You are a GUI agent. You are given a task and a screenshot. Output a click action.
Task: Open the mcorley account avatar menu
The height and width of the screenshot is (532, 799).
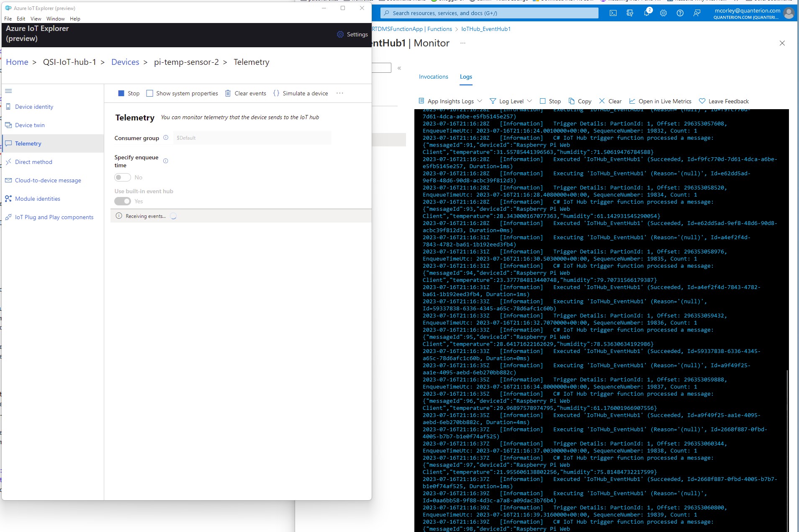(789, 13)
